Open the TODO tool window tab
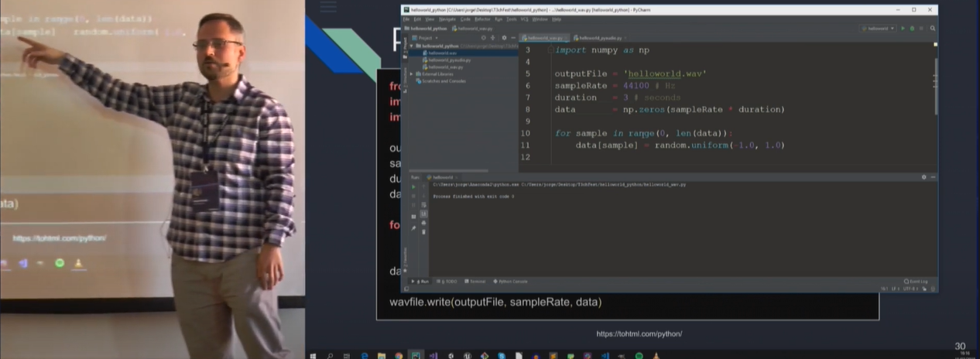Viewport: 980px width, 359px height. coord(448,281)
